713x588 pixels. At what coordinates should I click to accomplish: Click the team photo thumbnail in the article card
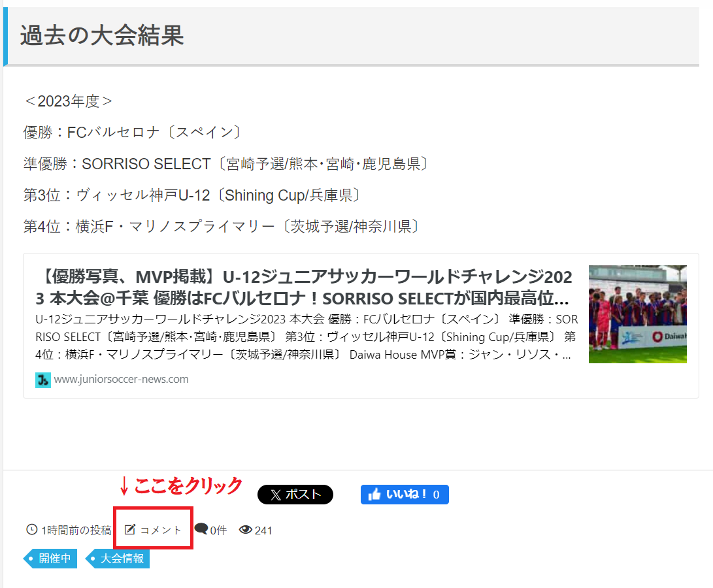point(637,314)
